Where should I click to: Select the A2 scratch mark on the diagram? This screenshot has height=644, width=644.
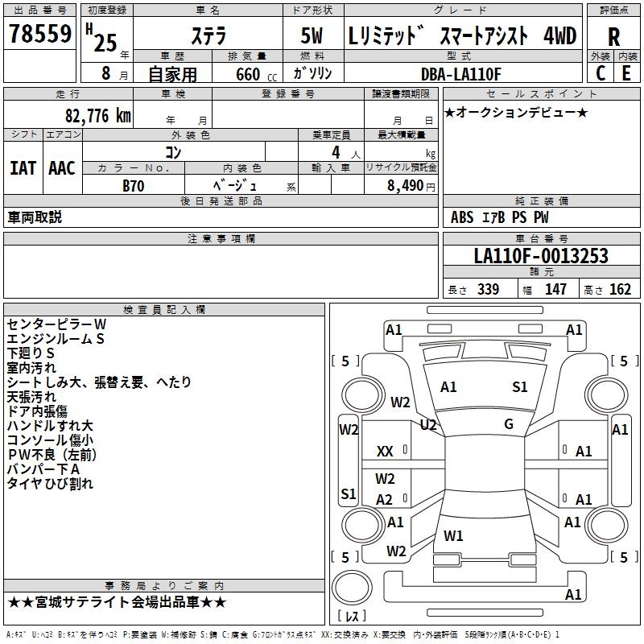tap(385, 499)
